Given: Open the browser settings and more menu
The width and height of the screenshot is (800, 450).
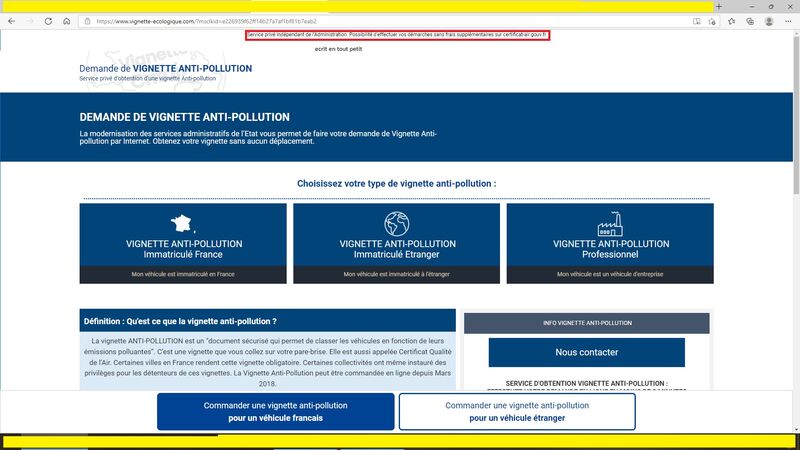Looking at the screenshot, I should point(788,21).
